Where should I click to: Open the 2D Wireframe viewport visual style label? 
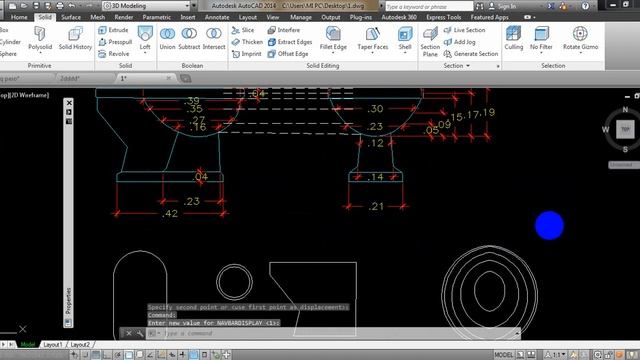click(x=29, y=95)
